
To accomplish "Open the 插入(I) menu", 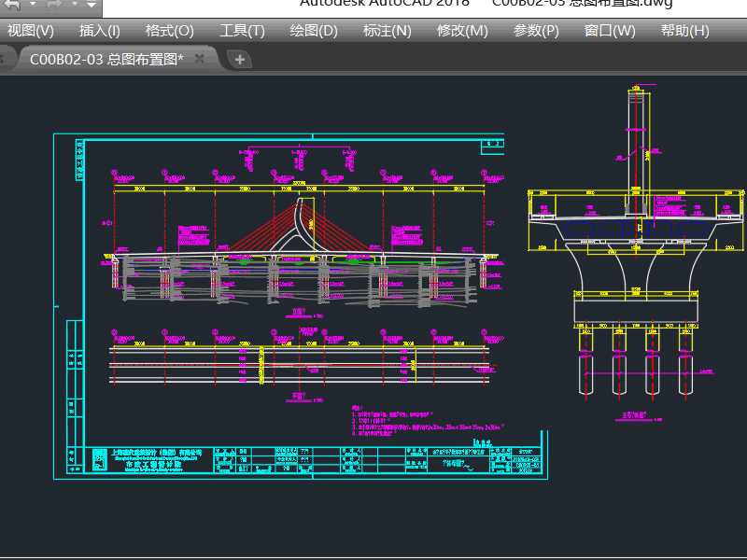I will (x=99, y=31).
